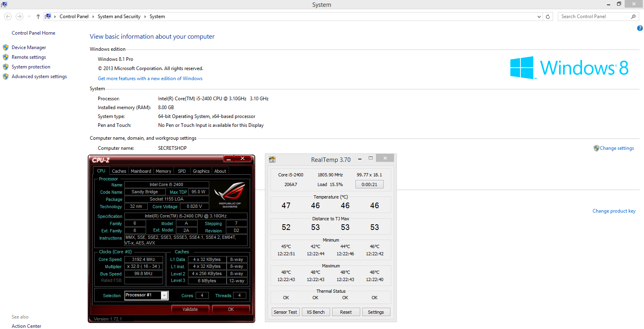
Task: Run the XS Bench in RealTemp
Action: click(316, 312)
